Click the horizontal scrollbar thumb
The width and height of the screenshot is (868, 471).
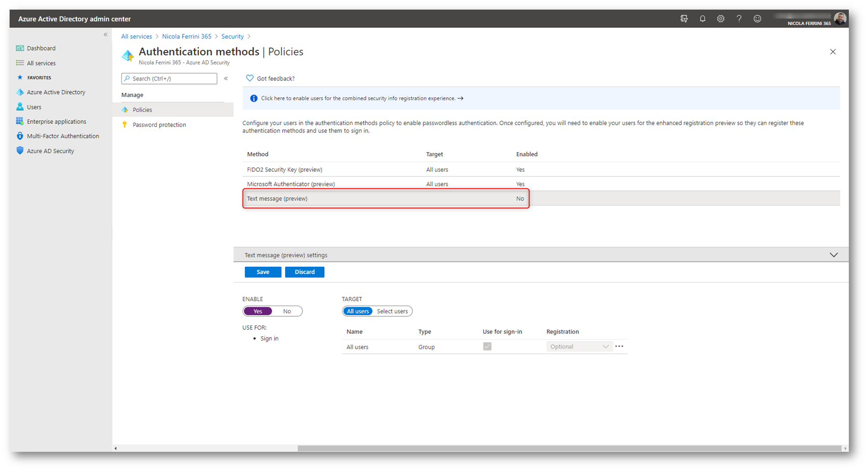click(569, 448)
